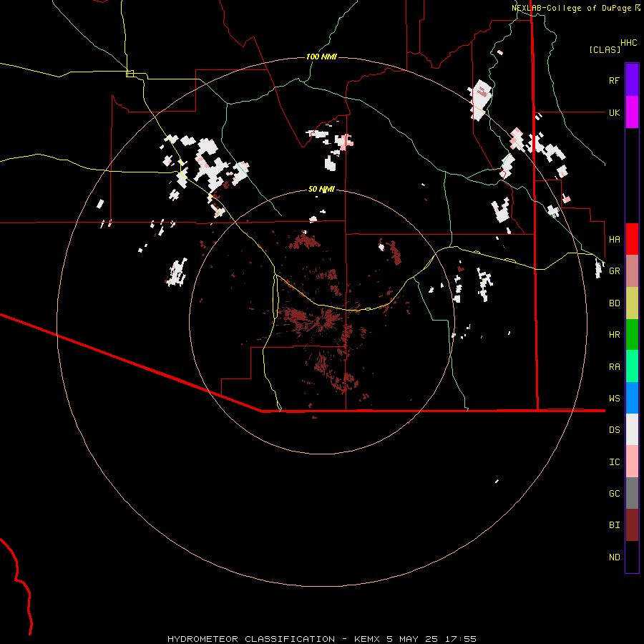Select the WS blue legend swatch

632,398
